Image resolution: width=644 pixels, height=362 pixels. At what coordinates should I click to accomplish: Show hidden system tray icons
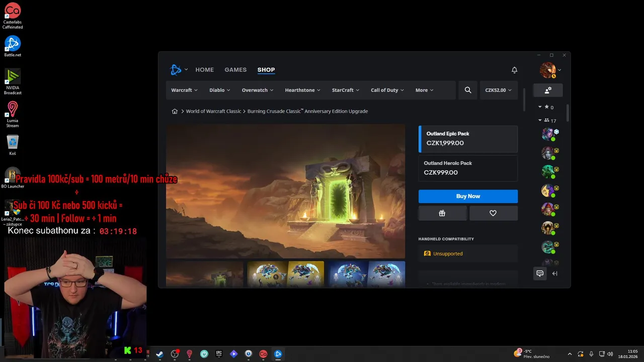(570, 354)
